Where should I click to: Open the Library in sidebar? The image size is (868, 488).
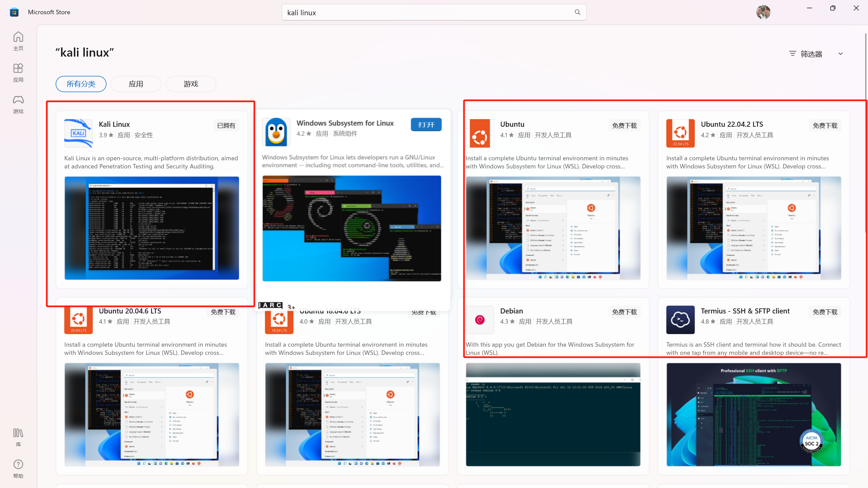pyautogui.click(x=18, y=437)
